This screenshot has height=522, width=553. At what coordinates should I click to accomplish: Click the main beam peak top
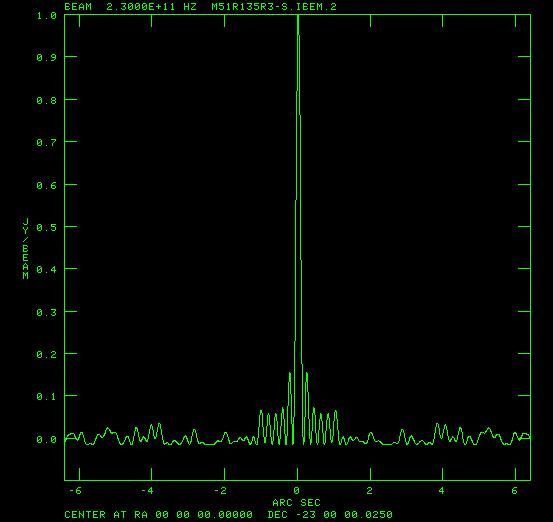pos(298,16)
